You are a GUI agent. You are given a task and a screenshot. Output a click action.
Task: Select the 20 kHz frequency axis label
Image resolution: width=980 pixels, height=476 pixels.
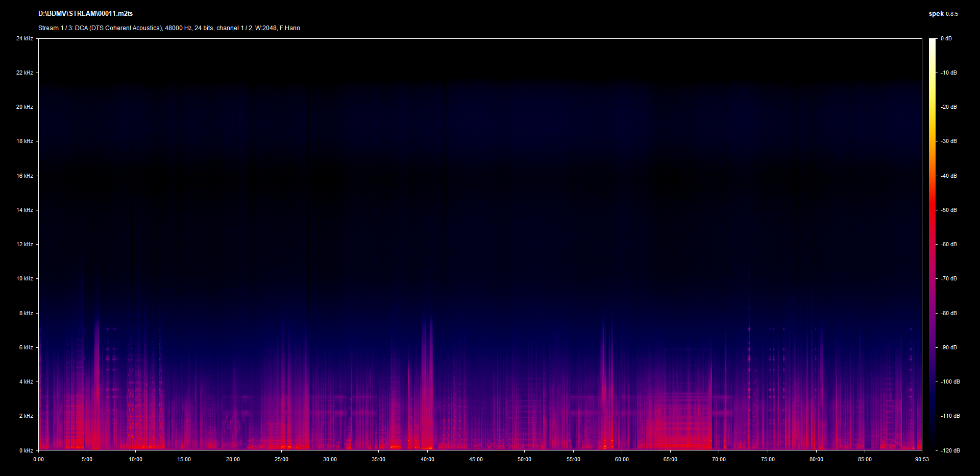coord(24,107)
